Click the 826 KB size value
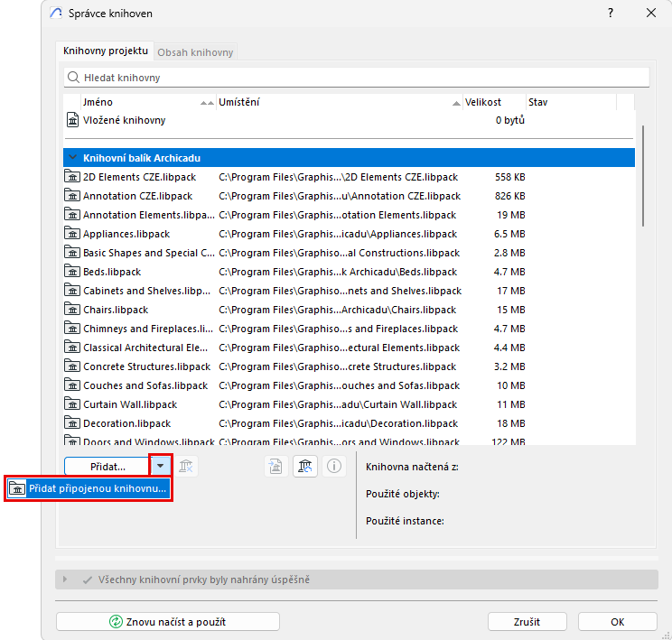 click(510, 195)
